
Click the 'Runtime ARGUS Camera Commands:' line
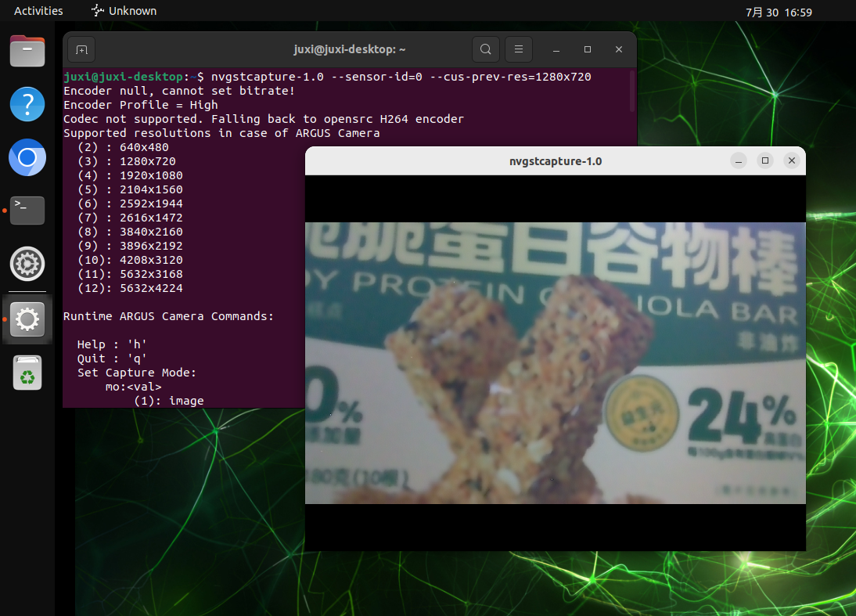(169, 317)
